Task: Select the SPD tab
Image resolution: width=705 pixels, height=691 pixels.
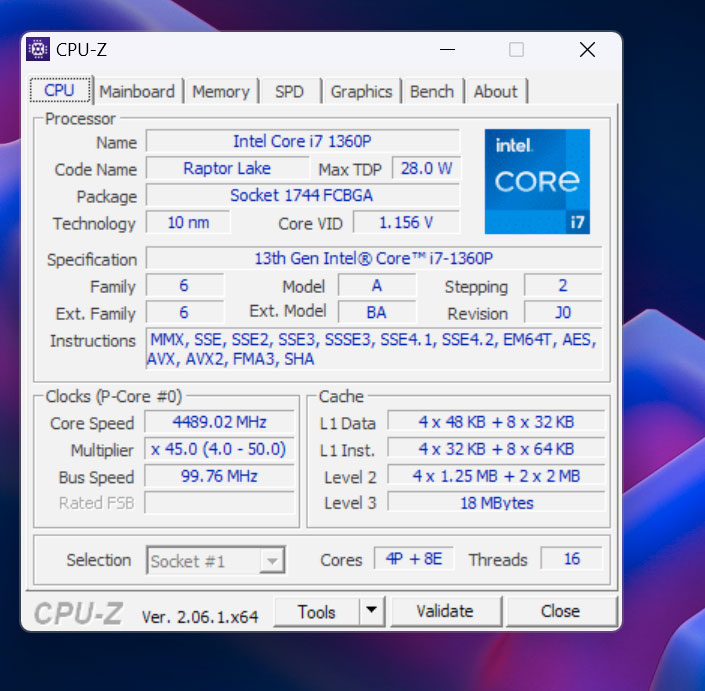Action: coord(290,91)
